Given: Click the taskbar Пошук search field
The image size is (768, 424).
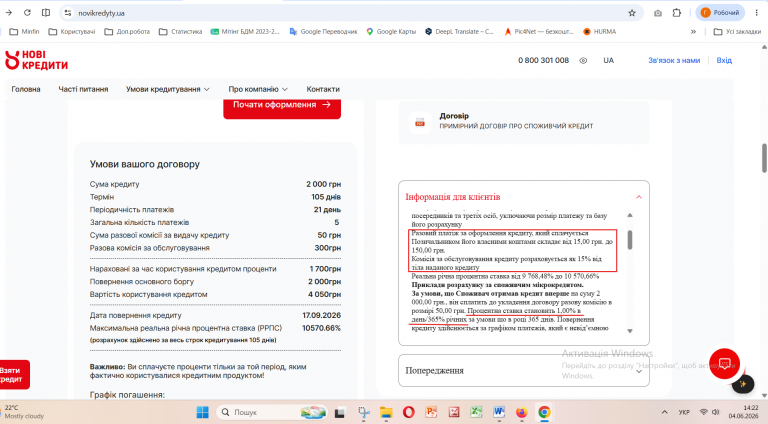Looking at the screenshot, I should (x=272, y=412).
